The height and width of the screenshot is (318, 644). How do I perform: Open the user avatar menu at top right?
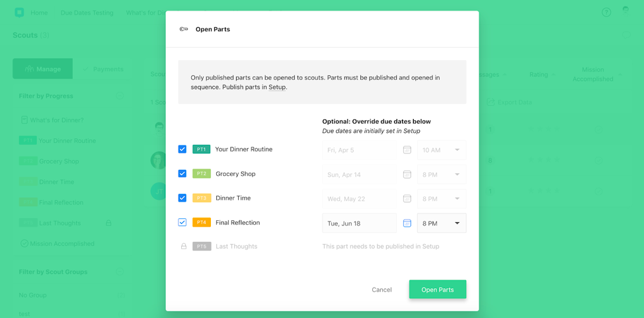click(625, 11)
